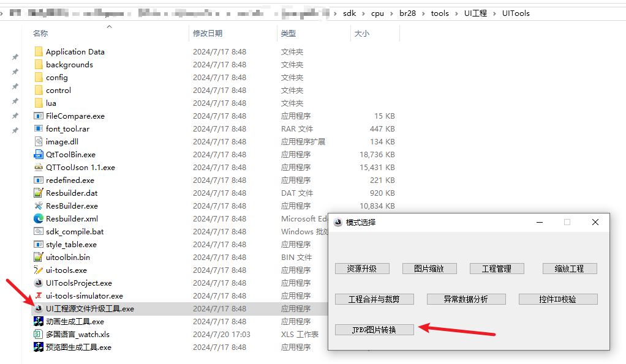Select the ResBuilder.exe tools icon

click(x=39, y=206)
